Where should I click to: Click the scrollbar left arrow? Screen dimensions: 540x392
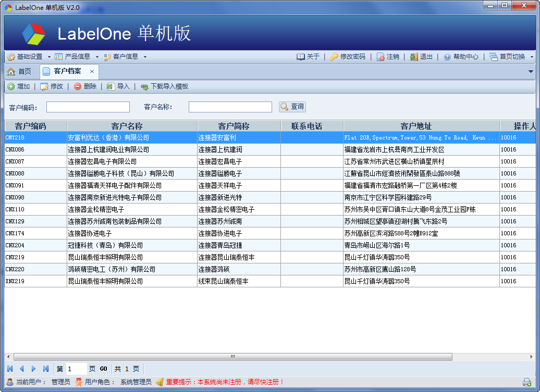tap(8, 357)
